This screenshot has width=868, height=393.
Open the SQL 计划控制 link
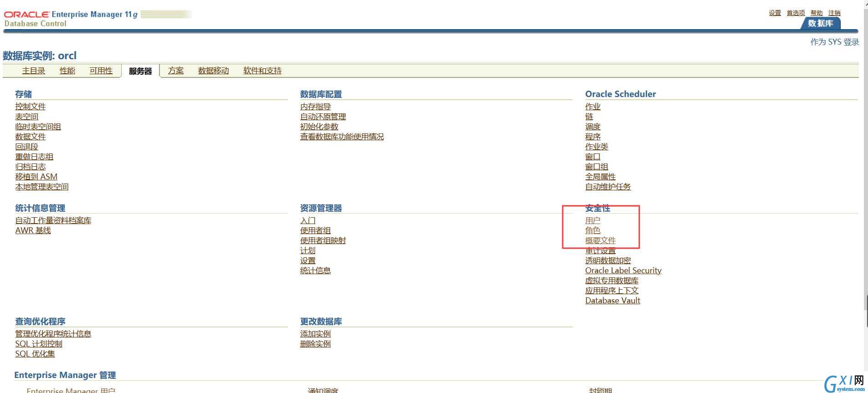point(39,343)
